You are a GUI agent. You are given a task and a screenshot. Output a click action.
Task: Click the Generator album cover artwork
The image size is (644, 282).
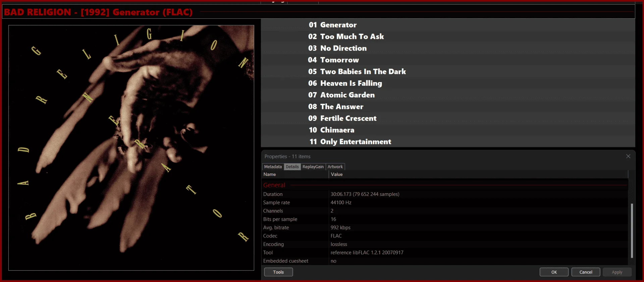point(131,148)
